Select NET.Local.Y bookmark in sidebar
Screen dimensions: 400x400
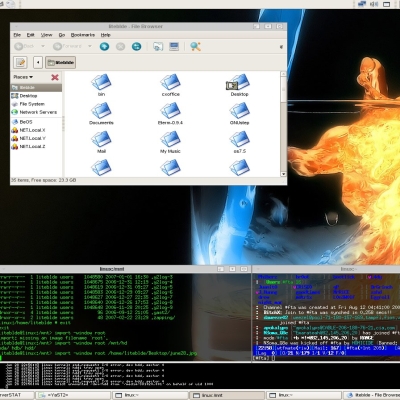coord(36,138)
